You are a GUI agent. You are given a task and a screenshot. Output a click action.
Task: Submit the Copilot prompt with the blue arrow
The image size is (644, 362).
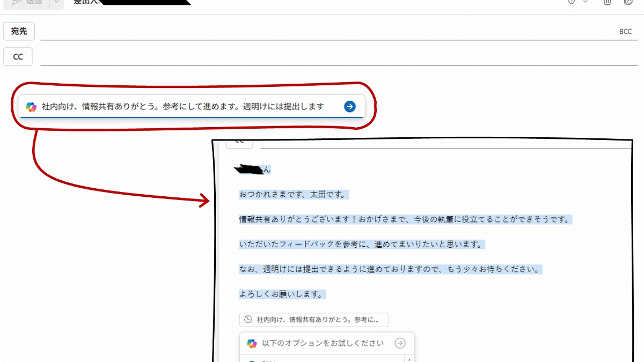349,107
